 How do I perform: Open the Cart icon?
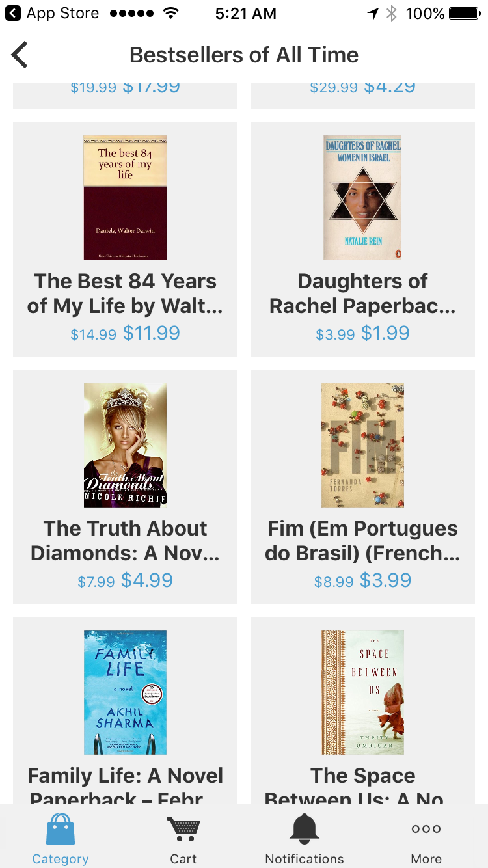tap(183, 829)
